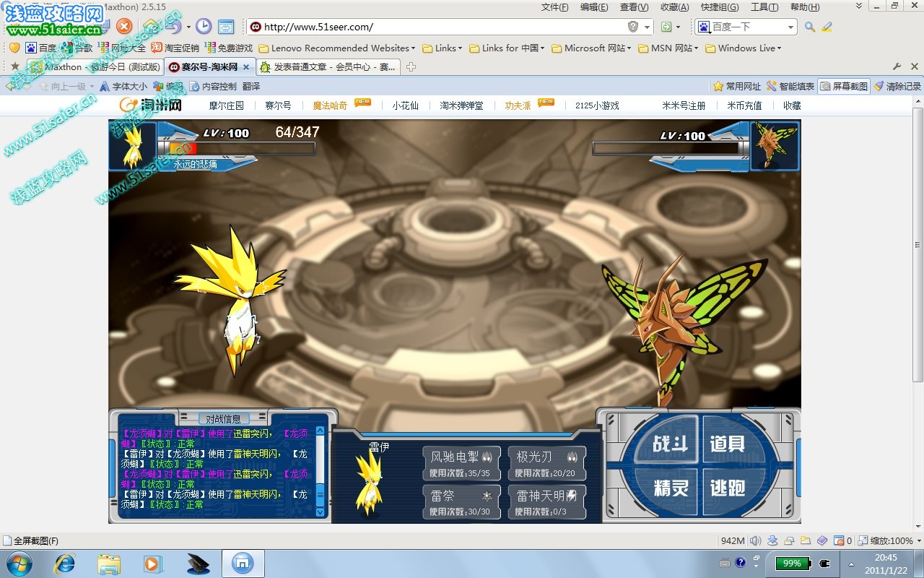Screen dimensions: 924x578
Task: Open the 文件(F) menu
Action: (x=555, y=7)
